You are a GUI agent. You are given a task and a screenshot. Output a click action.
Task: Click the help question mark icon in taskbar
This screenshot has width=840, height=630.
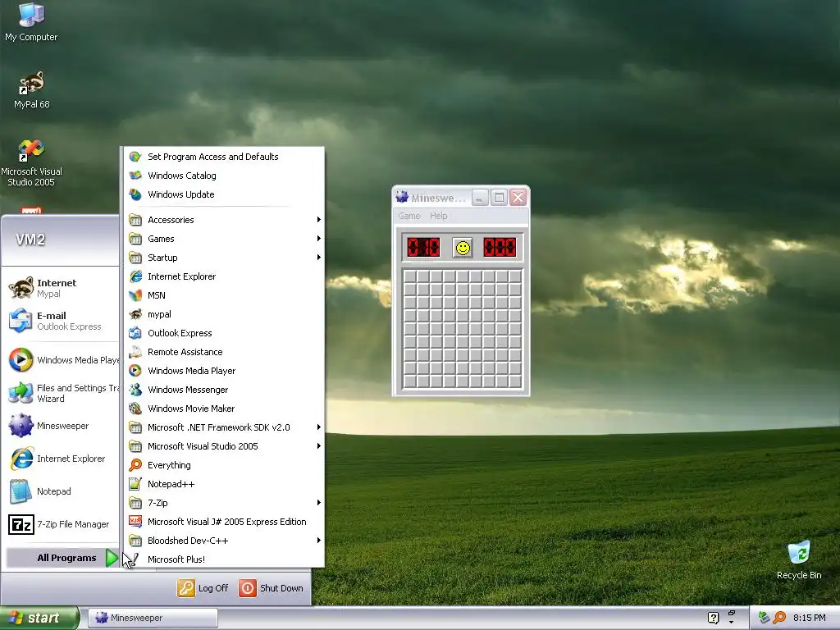coord(713,618)
